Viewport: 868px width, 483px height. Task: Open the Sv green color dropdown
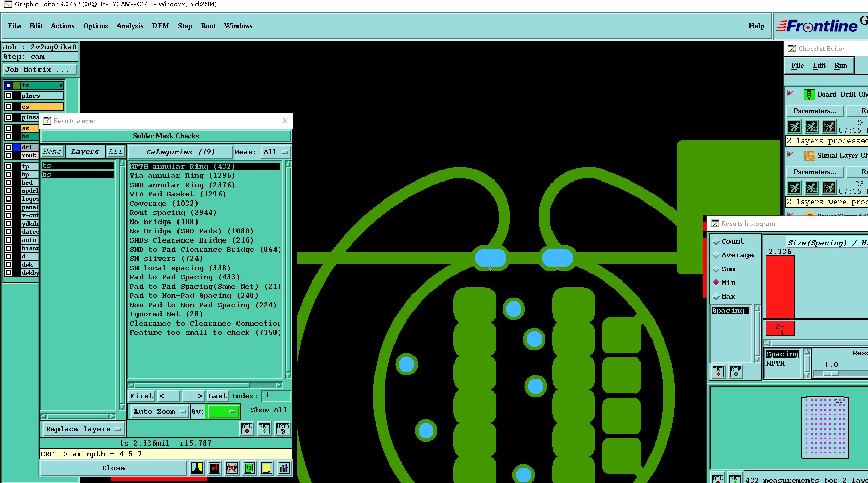[x=224, y=412]
